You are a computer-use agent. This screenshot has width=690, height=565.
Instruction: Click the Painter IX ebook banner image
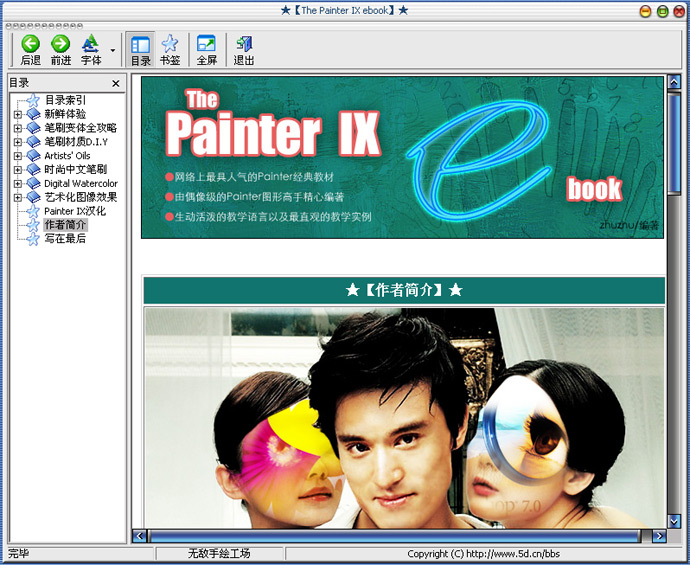point(402,158)
